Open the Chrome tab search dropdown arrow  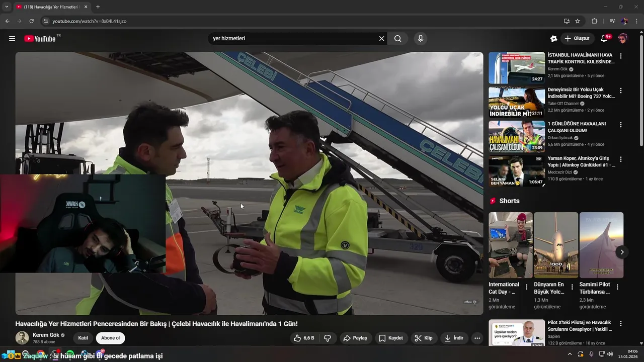click(7, 7)
